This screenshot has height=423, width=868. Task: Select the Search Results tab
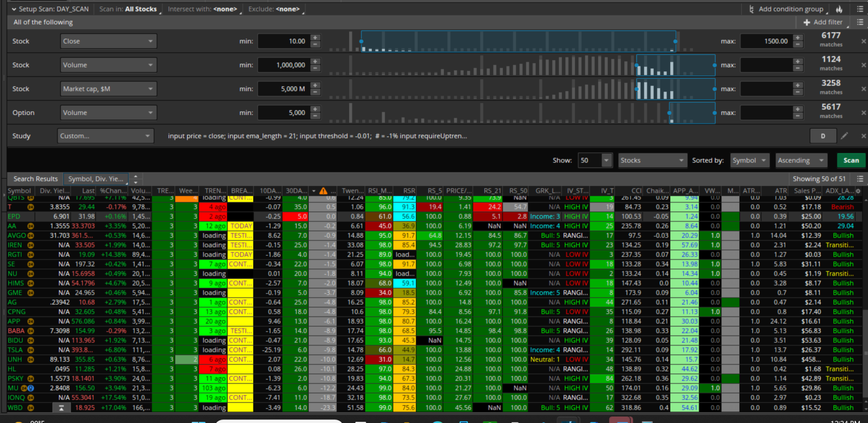click(36, 179)
